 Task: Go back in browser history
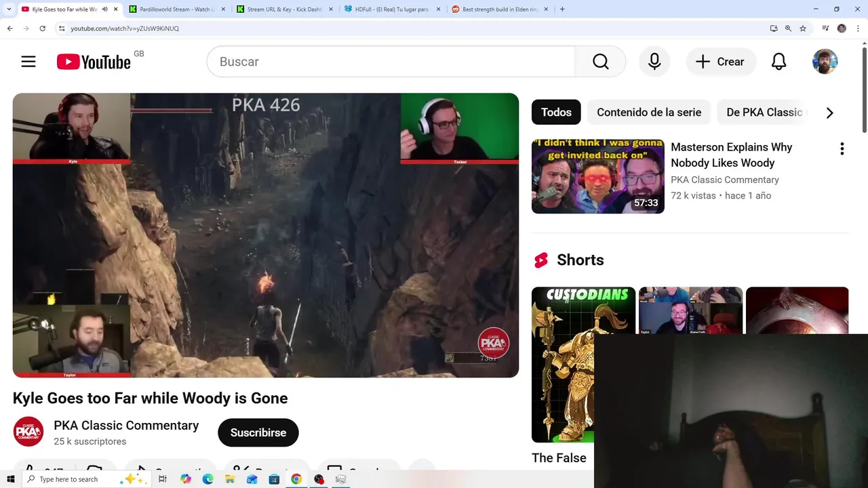[9, 28]
